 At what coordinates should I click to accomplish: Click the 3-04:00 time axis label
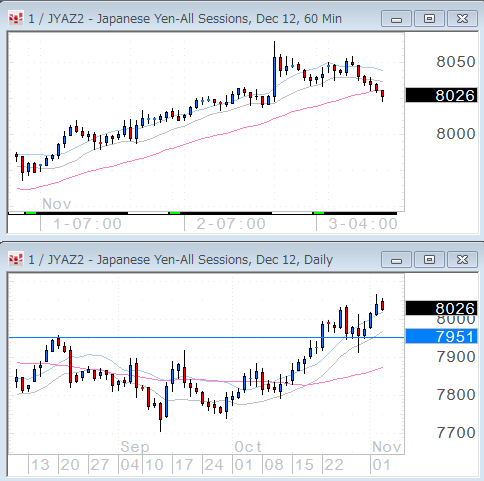coord(363,224)
